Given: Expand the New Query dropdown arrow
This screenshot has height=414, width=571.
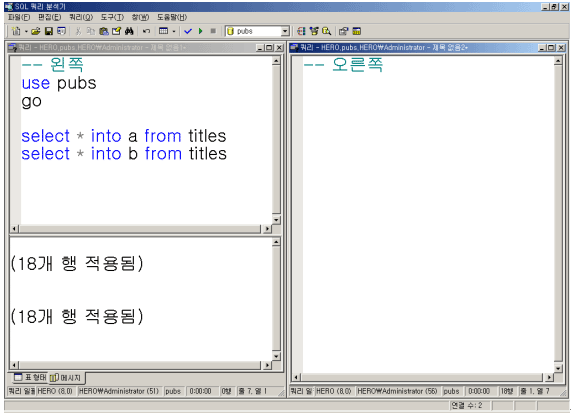Looking at the screenshot, I should 26,32.
